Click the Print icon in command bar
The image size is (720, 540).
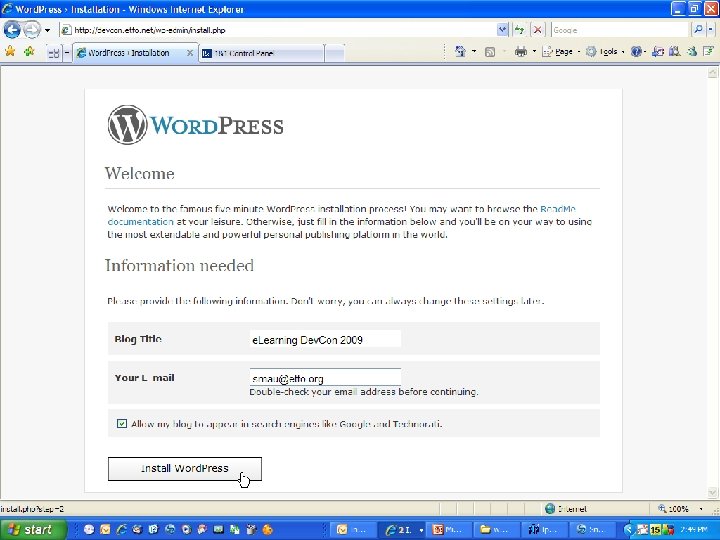point(521,51)
